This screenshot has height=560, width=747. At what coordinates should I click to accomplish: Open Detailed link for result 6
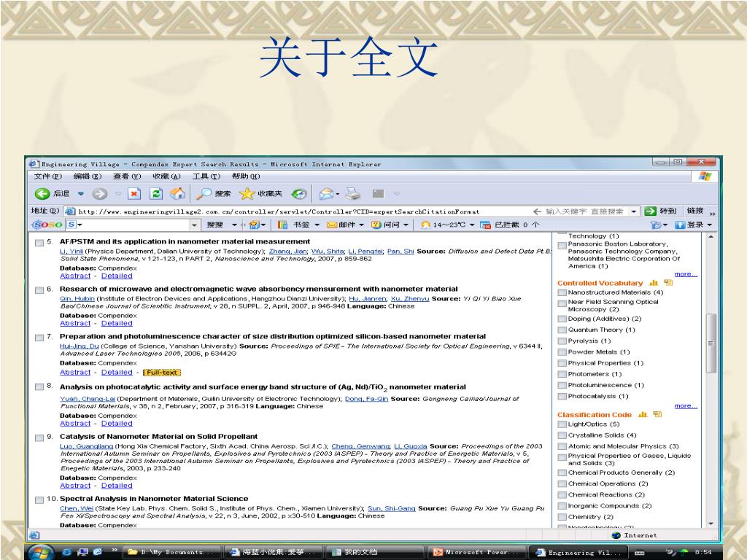tap(117, 323)
